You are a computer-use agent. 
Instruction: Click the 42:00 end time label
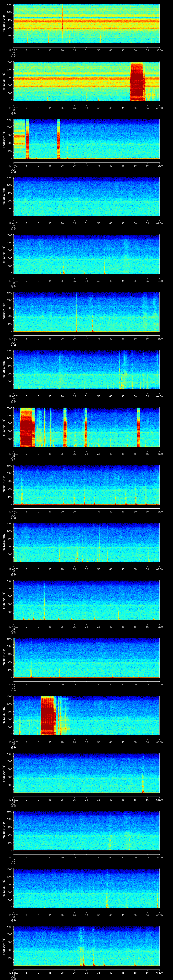(x=160, y=281)
